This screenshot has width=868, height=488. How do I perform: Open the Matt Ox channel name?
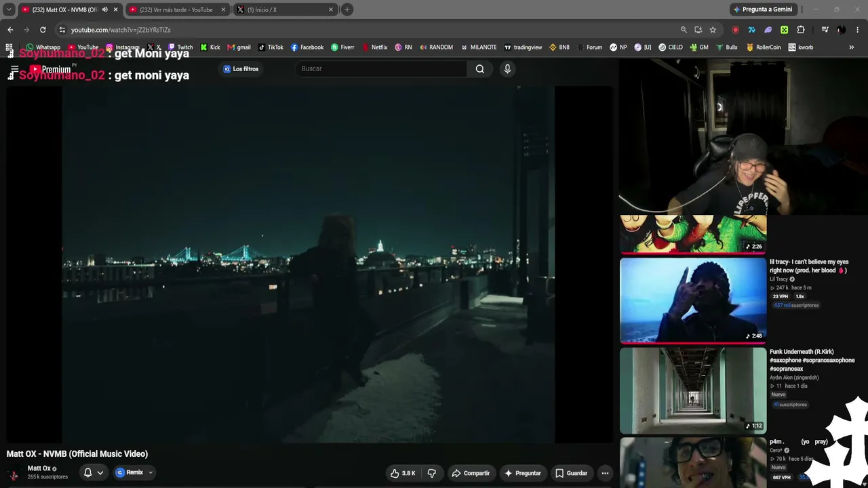click(x=39, y=468)
